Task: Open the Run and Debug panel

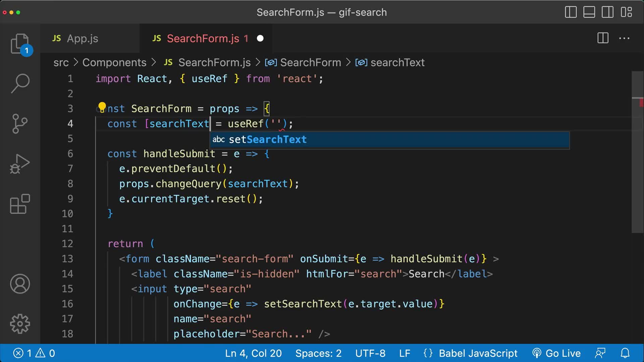Action: 20,164
